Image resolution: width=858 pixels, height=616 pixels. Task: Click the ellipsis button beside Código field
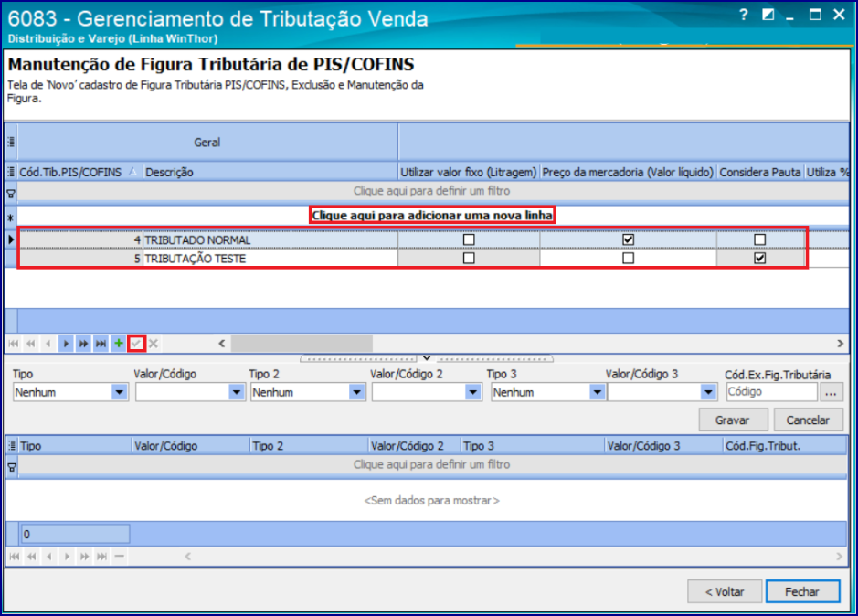coord(831,392)
